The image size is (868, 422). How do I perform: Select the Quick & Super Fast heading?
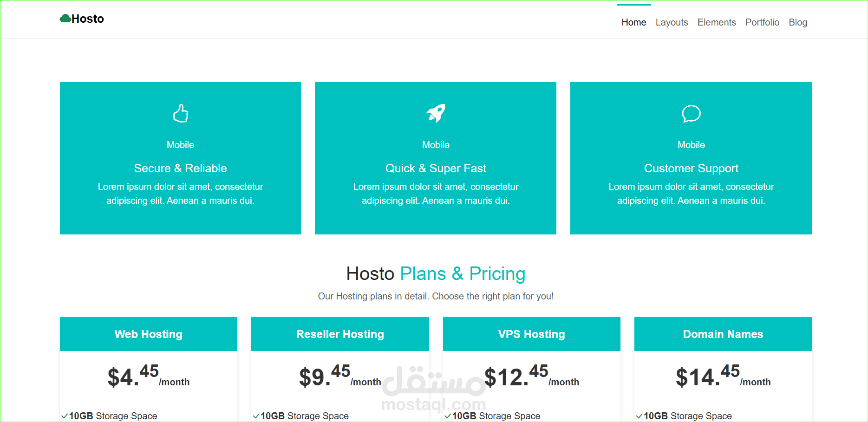pyautogui.click(x=436, y=168)
